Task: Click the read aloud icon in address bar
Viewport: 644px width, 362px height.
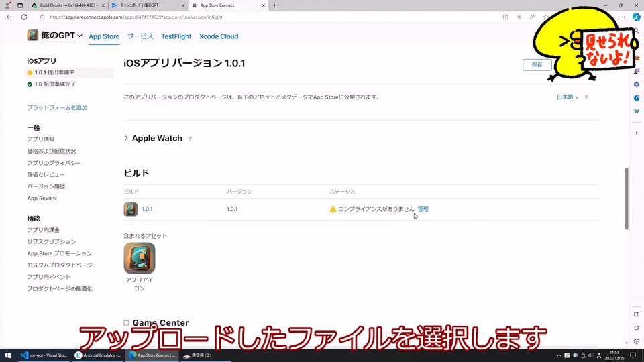Action: pos(532,17)
